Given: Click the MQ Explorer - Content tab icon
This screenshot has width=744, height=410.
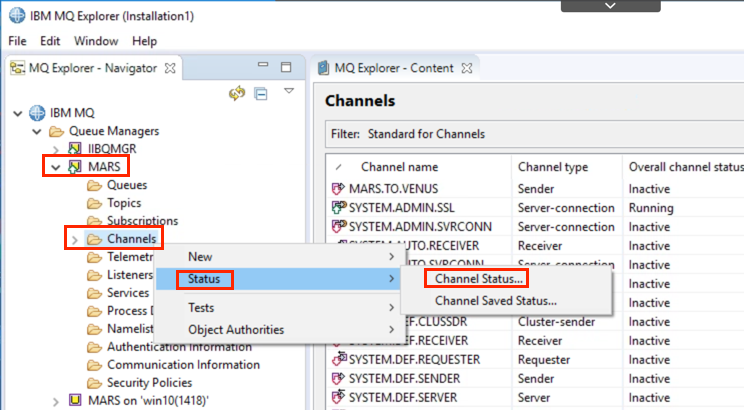Looking at the screenshot, I should 324,68.
